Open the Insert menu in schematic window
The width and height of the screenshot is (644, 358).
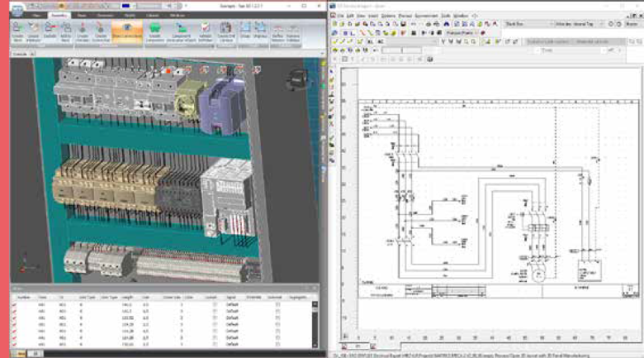click(x=373, y=16)
